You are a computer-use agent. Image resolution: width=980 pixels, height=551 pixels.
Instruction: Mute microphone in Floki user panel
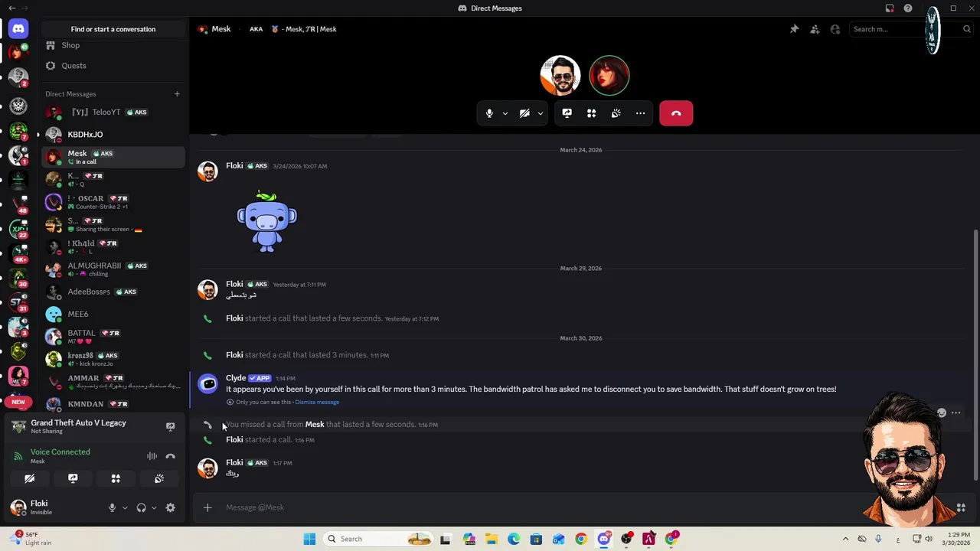[112, 507]
